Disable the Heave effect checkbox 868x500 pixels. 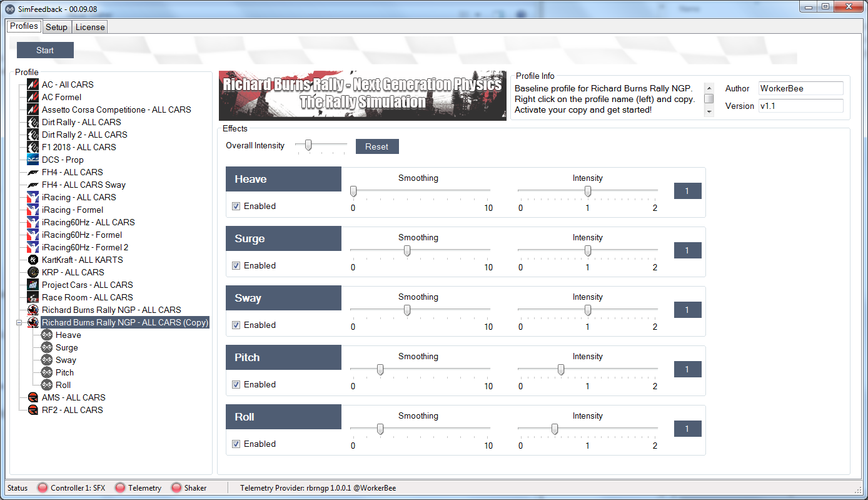[236, 206]
